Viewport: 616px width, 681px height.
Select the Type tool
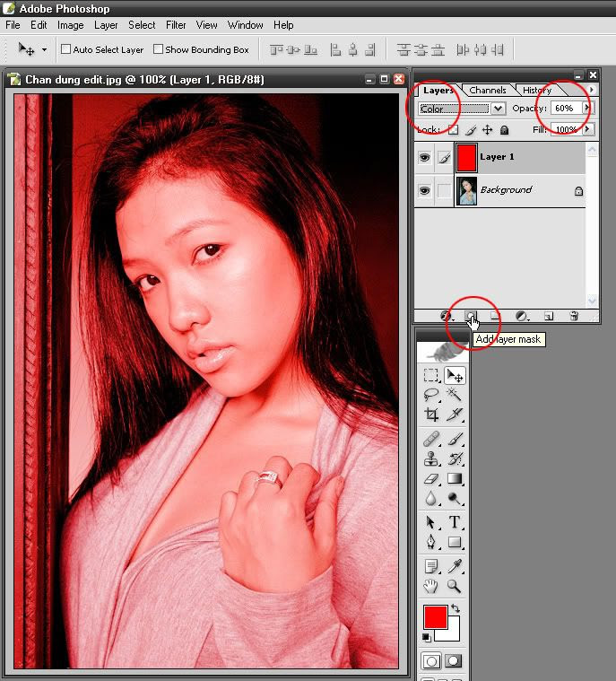pos(454,522)
